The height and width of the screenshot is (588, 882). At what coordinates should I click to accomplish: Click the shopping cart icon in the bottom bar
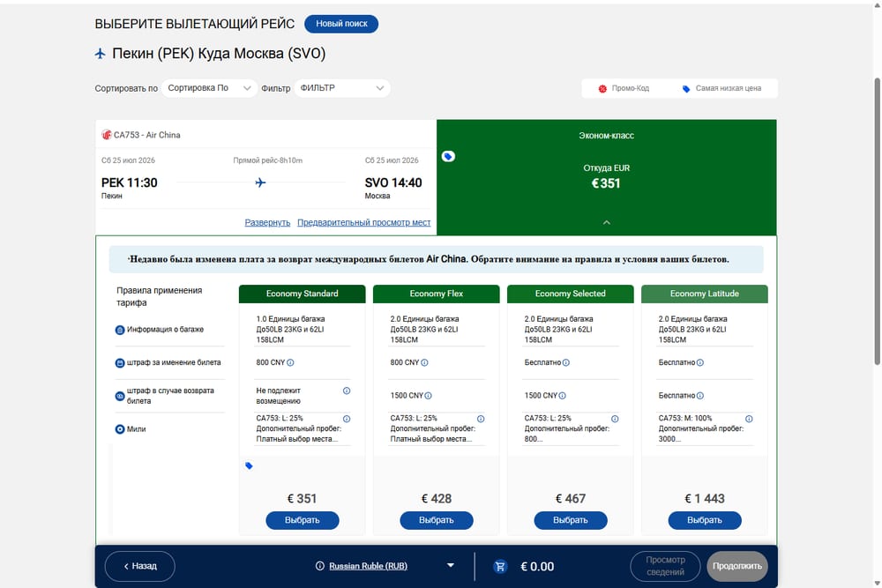pos(500,567)
